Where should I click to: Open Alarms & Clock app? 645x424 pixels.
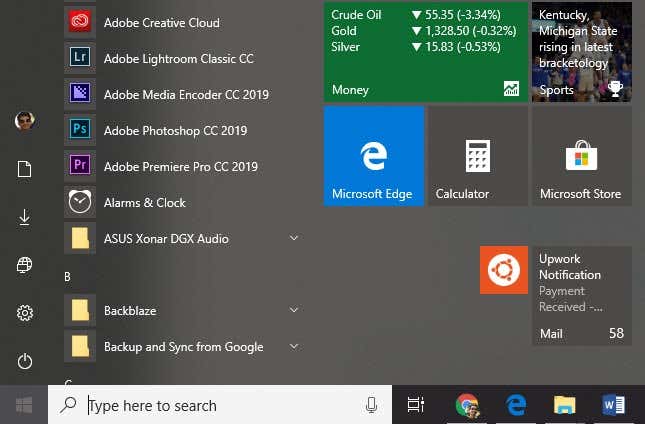click(x=144, y=203)
